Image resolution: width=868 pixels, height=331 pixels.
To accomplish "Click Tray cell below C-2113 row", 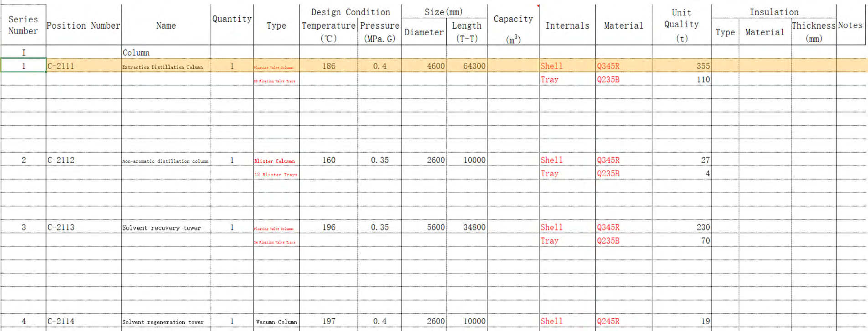I will [x=568, y=240].
